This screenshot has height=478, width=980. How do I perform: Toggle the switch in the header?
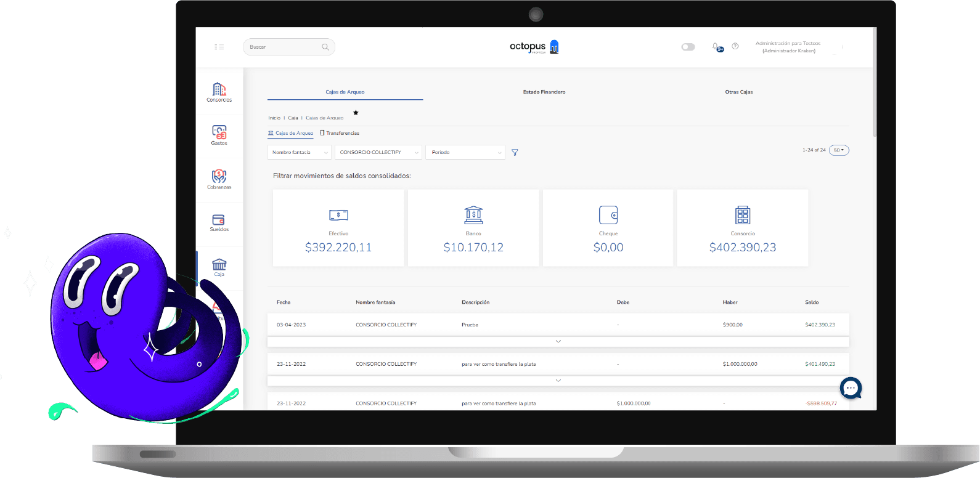688,47
